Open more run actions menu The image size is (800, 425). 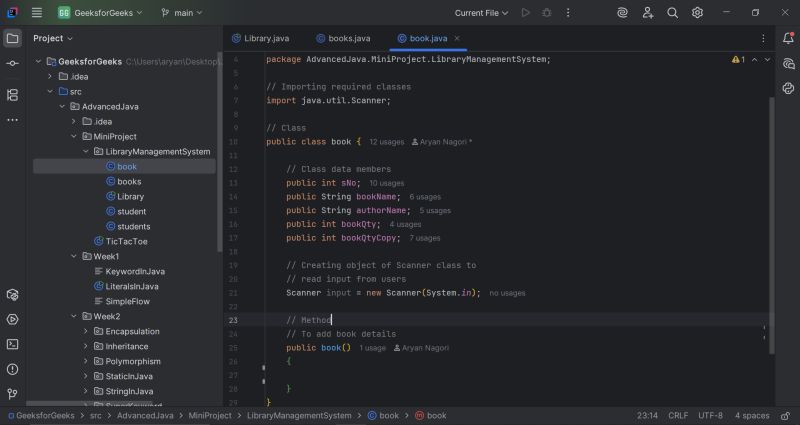coord(568,13)
